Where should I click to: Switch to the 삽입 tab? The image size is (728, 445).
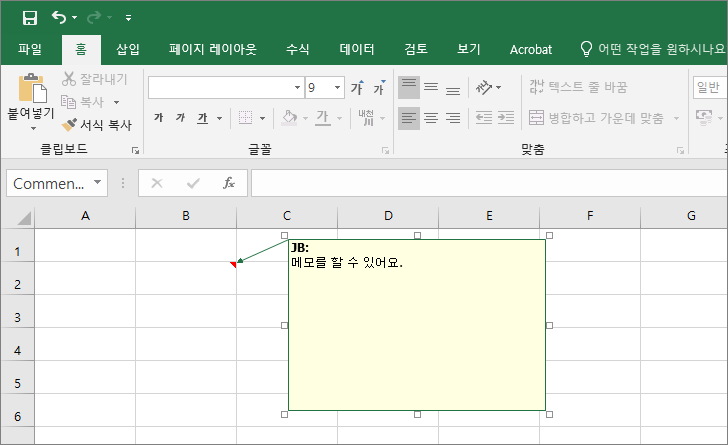[128, 49]
